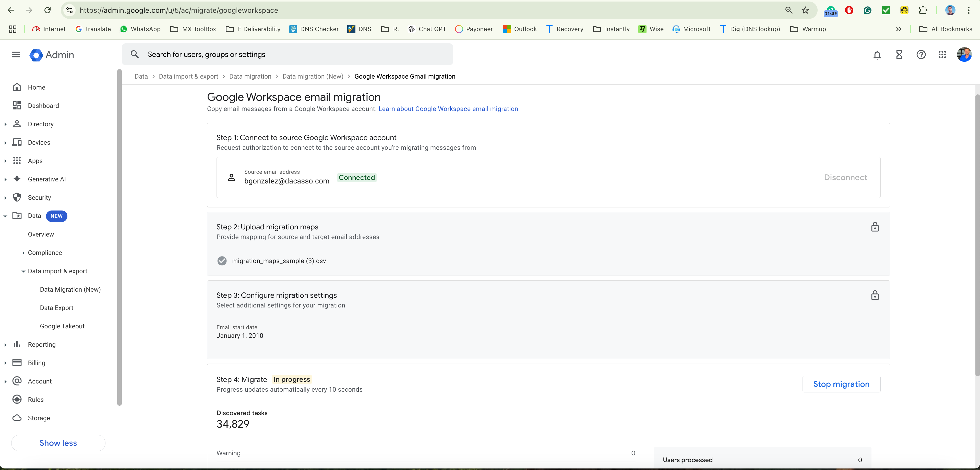Click Data migration (New) breadcrumb
The width and height of the screenshot is (980, 470).
point(313,77)
